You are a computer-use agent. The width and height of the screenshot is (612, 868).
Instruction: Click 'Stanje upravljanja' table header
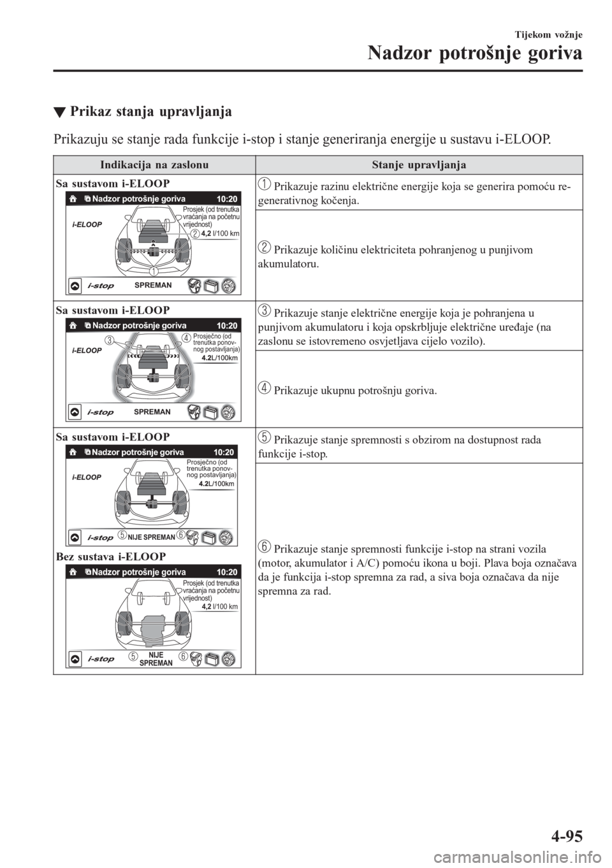click(419, 165)
